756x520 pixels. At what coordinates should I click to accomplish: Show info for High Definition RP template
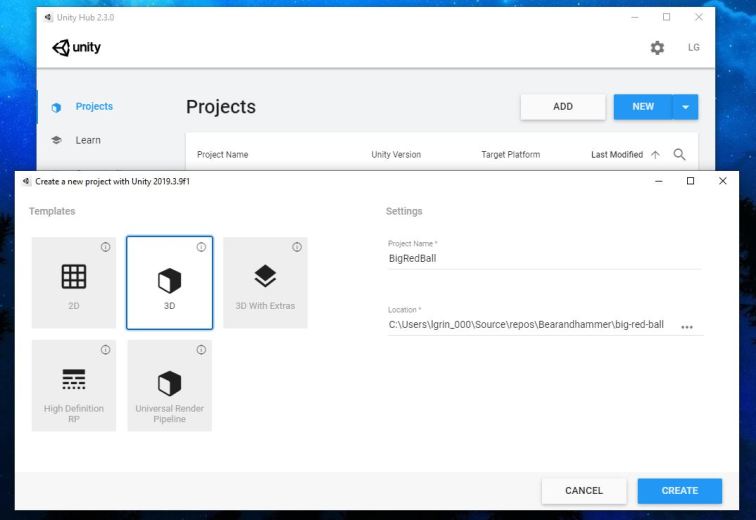coord(106,350)
